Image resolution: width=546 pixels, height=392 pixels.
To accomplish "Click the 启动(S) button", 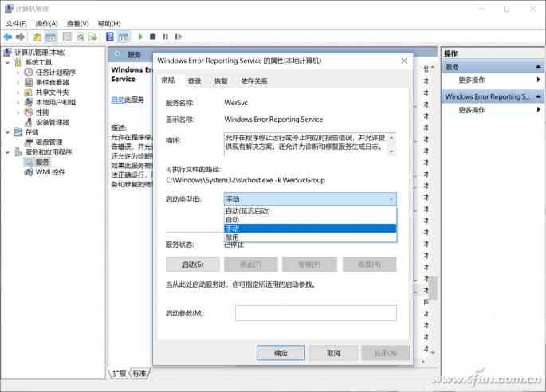I will (193, 265).
